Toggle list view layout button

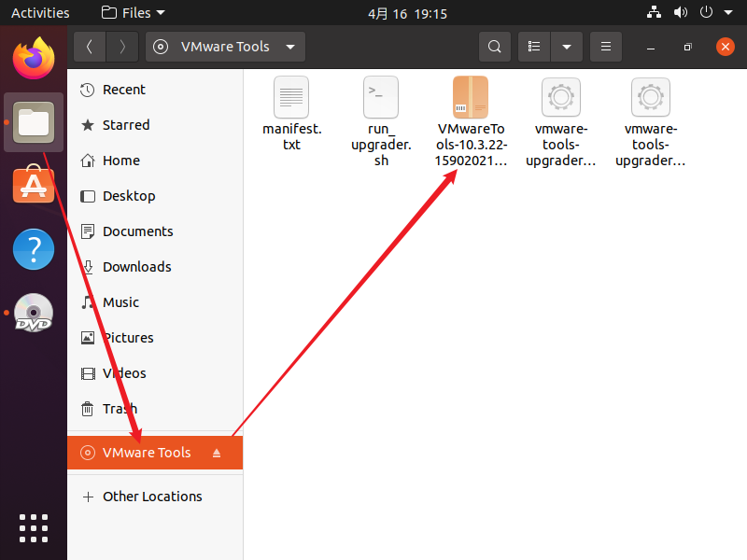tap(534, 47)
